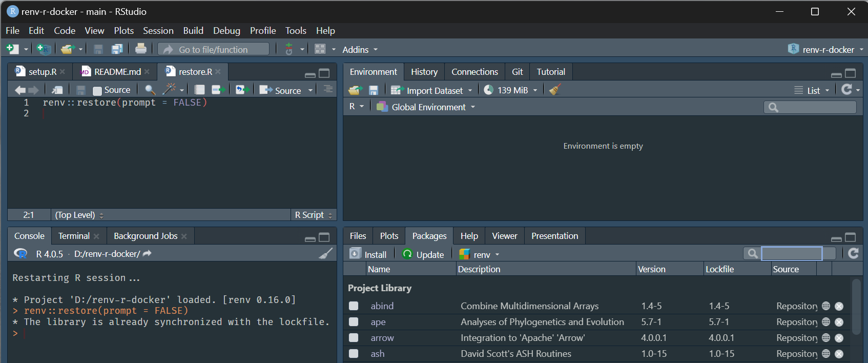The image size is (868, 363).
Task: Expand the Import Dataset dropdown
Action: coord(431,90)
